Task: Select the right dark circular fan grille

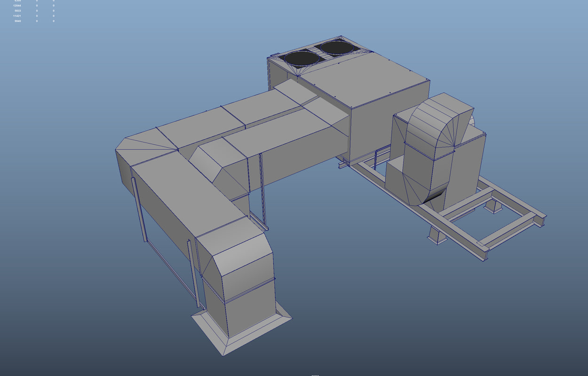Action: click(x=338, y=48)
